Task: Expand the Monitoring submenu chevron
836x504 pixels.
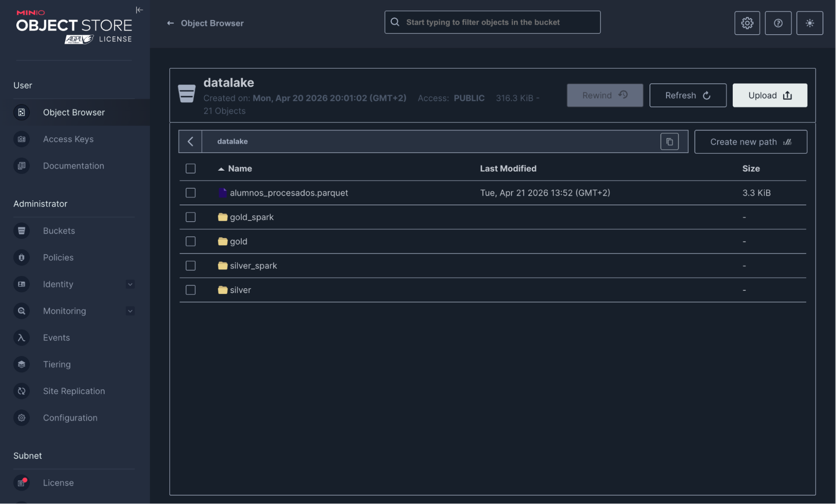Action: tap(130, 311)
